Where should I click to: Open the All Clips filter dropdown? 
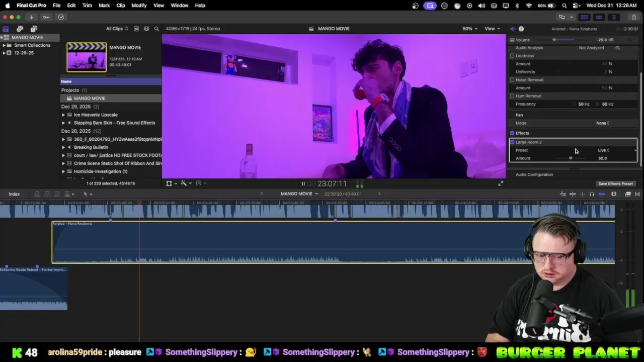[x=117, y=29]
